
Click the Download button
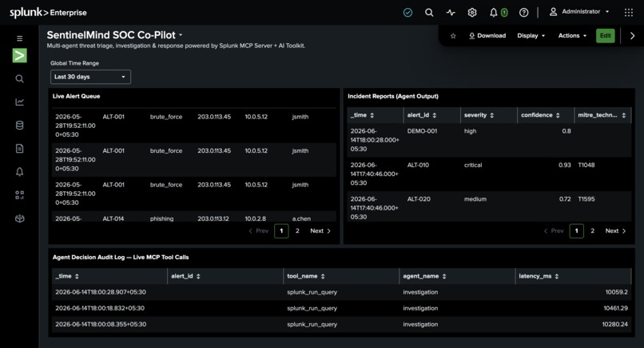(x=487, y=36)
